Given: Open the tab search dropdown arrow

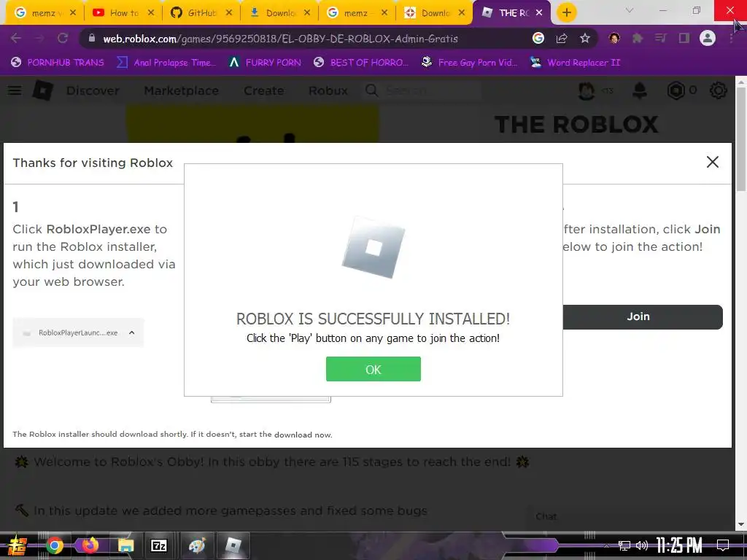Looking at the screenshot, I should point(630,10).
